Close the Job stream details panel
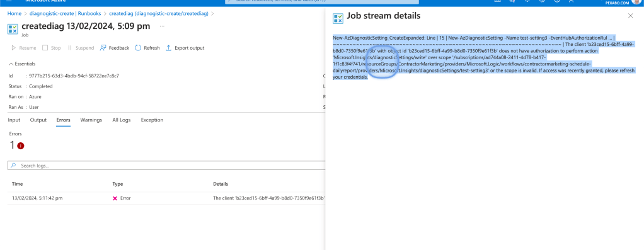644x250 pixels. [x=630, y=16]
